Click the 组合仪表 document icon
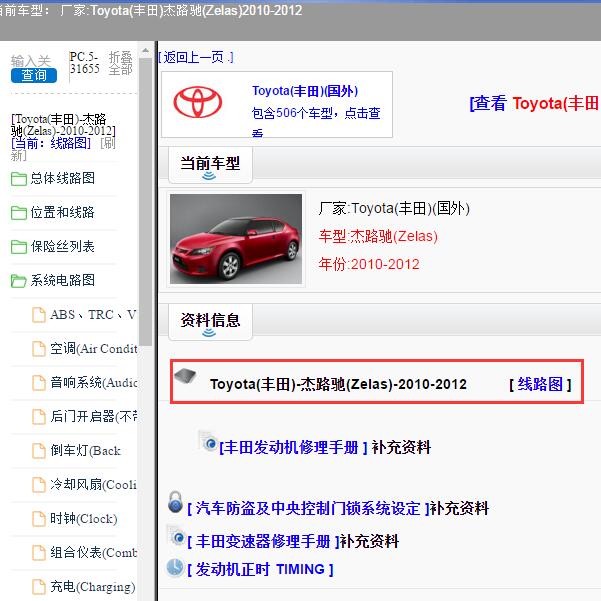This screenshot has width=601, height=601. [x=38, y=553]
